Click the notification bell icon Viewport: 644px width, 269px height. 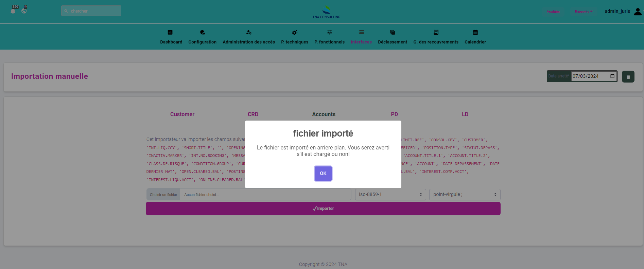[x=13, y=11]
